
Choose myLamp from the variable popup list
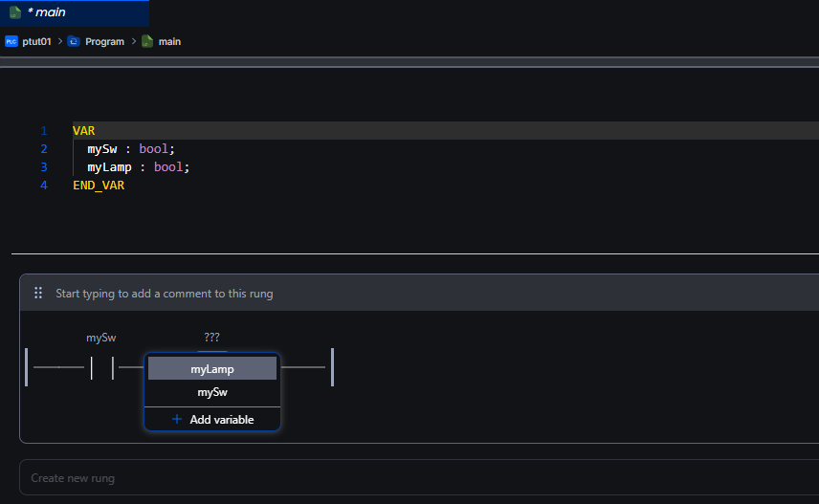212,369
